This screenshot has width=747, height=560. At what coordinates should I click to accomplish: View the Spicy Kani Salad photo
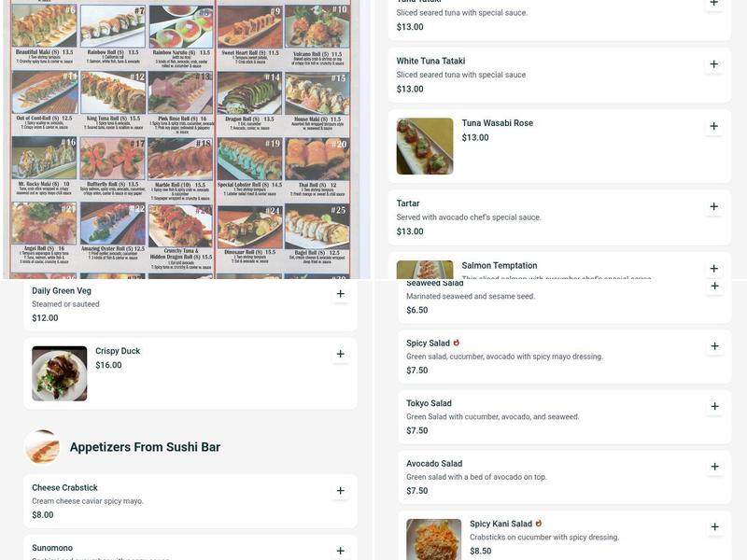[x=434, y=539]
